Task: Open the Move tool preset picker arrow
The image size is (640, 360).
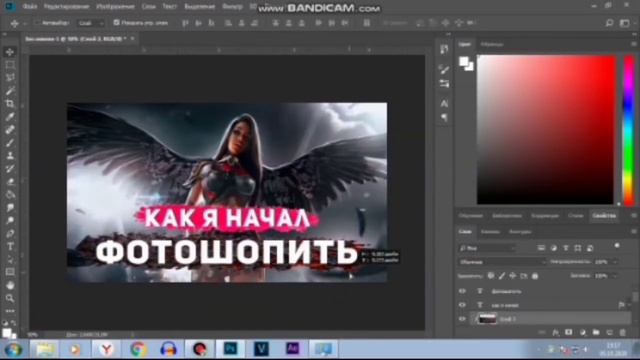Action: [25, 23]
